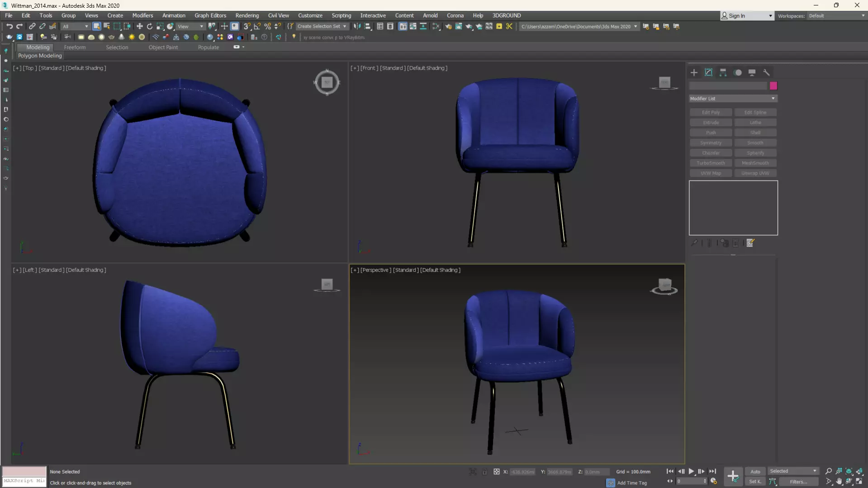Click the pink object color swatch

click(773, 86)
